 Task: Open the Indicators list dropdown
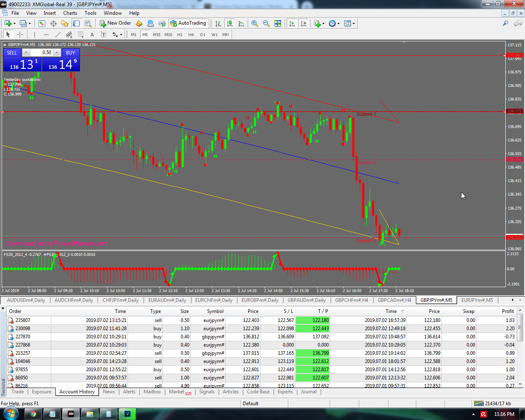[x=324, y=23]
